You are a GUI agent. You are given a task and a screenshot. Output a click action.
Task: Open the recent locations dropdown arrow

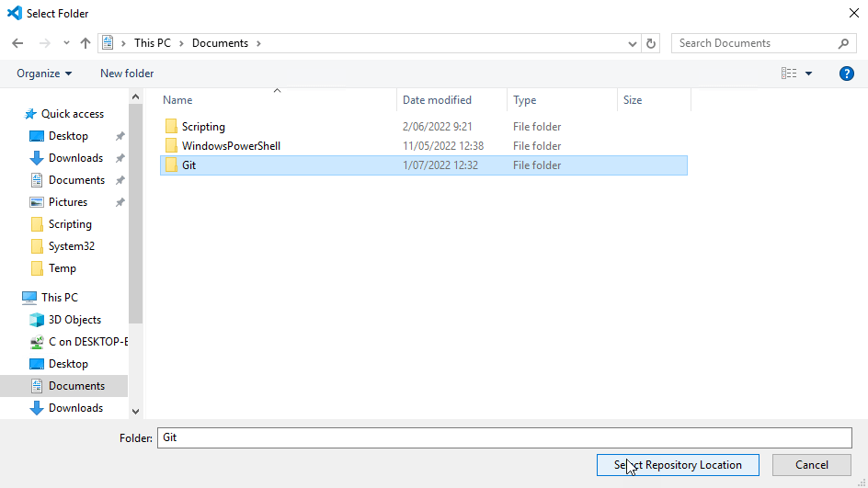[x=66, y=43]
